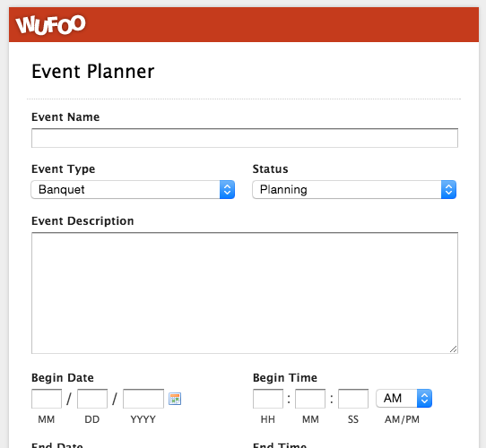Open the Status dropdown showing Planning
486x448 pixels.
354,189
